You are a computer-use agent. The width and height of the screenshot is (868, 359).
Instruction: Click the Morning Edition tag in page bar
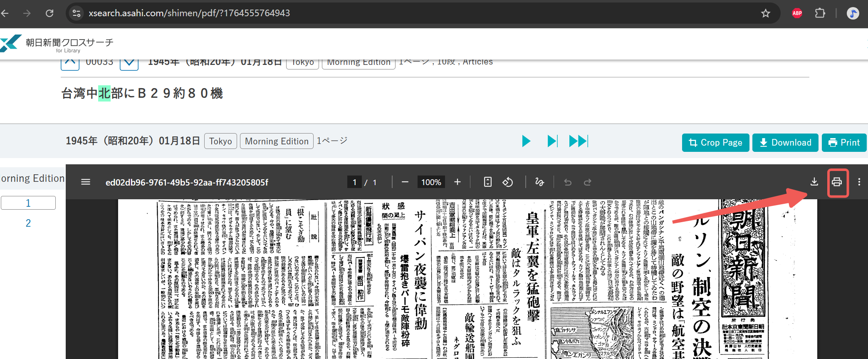[x=277, y=141]
